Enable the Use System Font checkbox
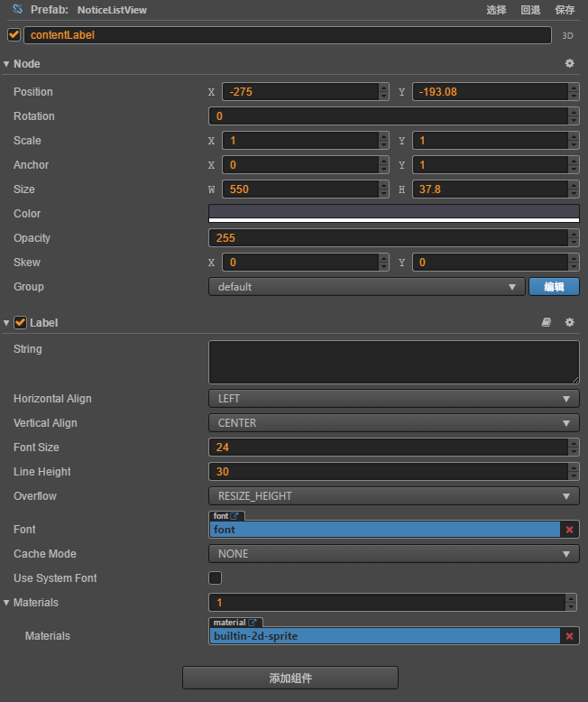Image resolution: width=588 pixels, height=702 pixels. click(x=216, y=577)
